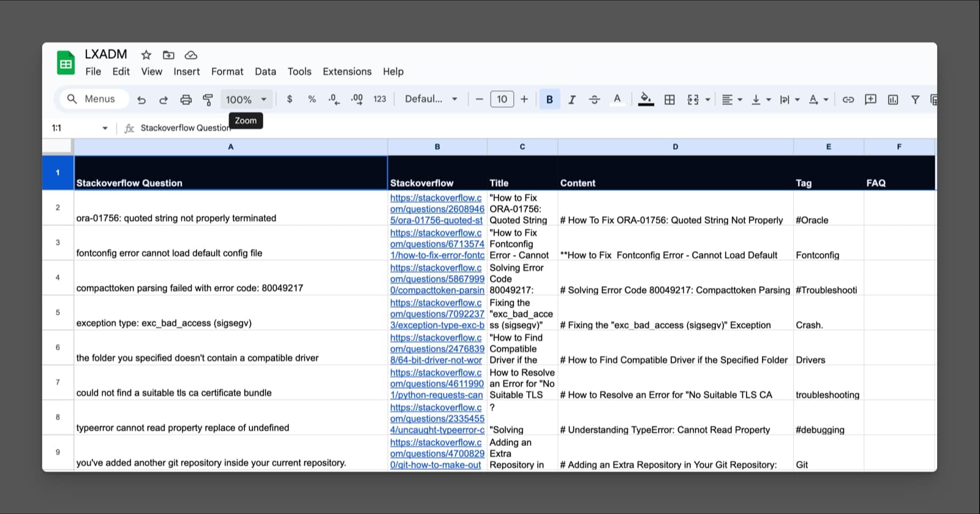
Task: Click the Google Sheets home icon
Action: [x=66, y=63]
